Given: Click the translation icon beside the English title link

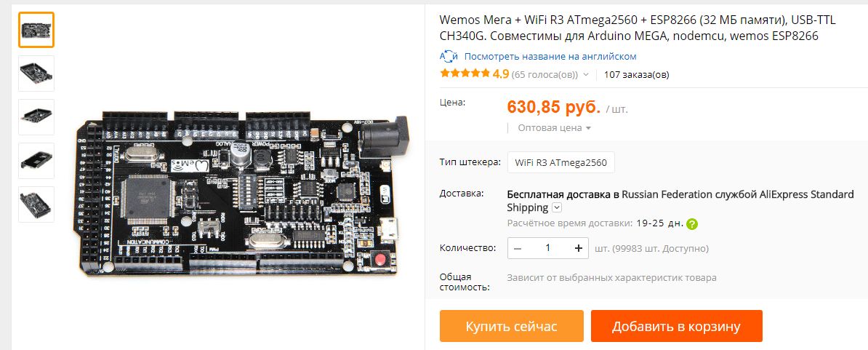Looking at the screenshot, I should coord(449,57).
